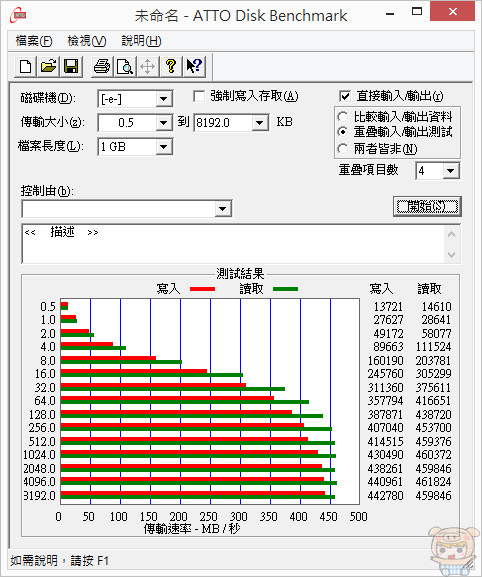Select the 比較輸入/輸出資料 radio button
The width and height of the screenshot is (482, 577).
pos(343,117)
